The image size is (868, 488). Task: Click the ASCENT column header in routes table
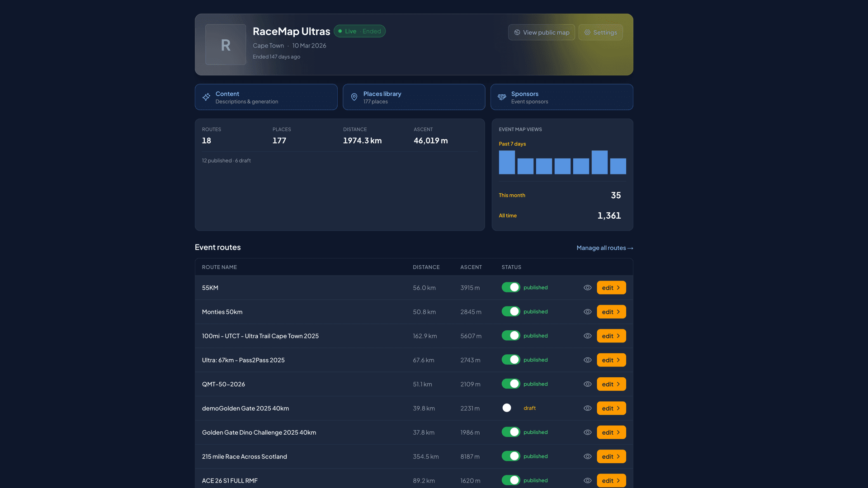[471, 267]
